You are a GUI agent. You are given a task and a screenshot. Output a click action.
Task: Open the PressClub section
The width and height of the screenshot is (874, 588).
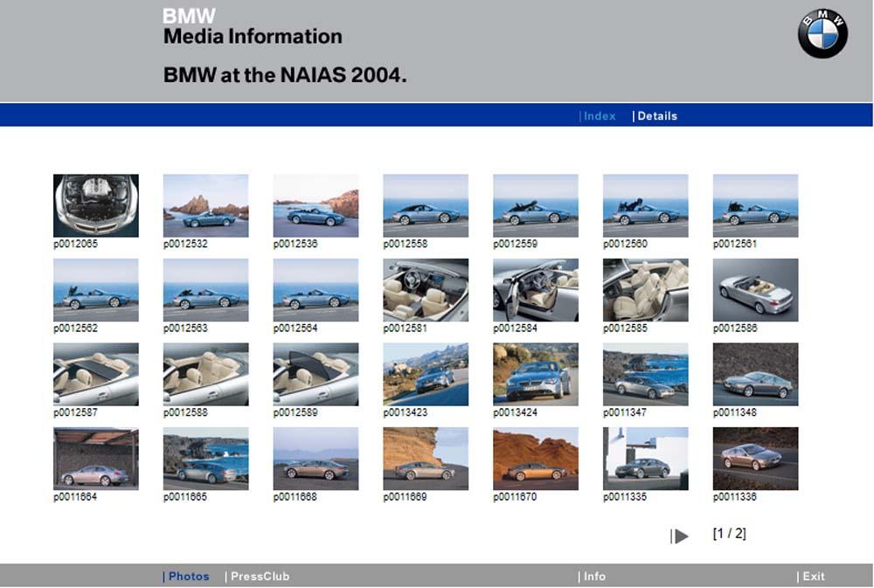[258, 577]
